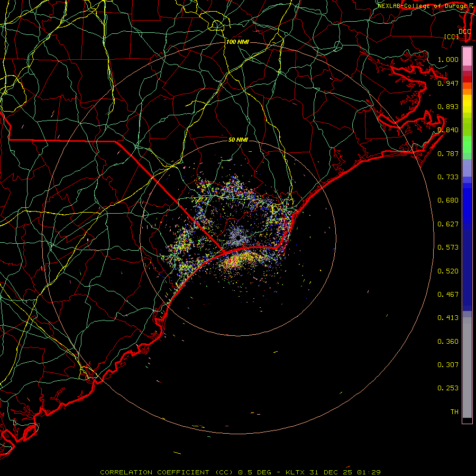Viewport: 476px width, 476px height.
Task: Select the 1.000 value on the color scale
Action: (448, 59)
